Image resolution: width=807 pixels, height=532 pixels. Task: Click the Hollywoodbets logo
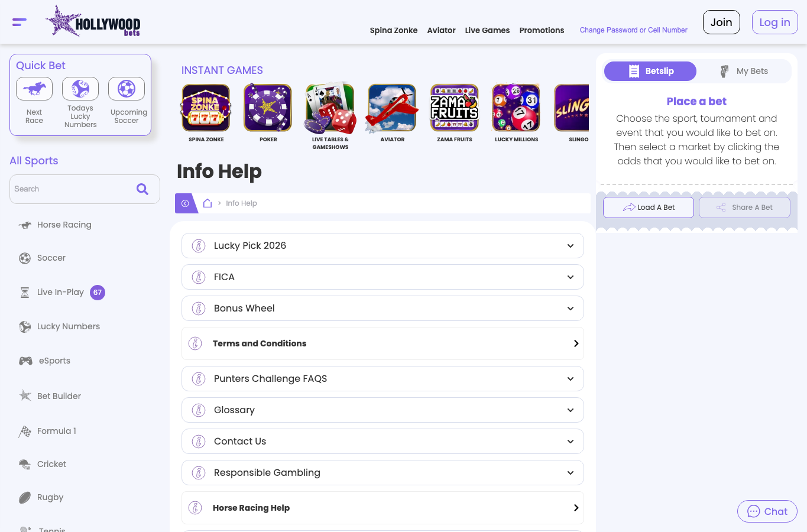coord(93,22)
